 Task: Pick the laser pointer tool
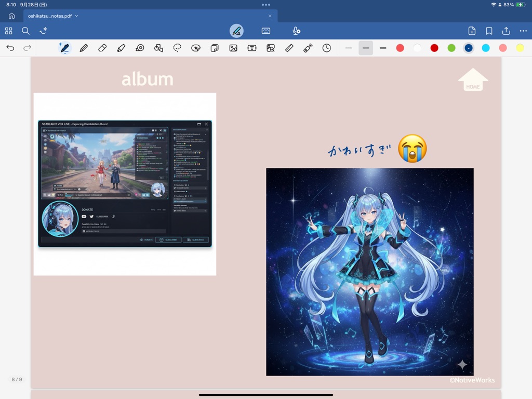(x=308, y=48)
